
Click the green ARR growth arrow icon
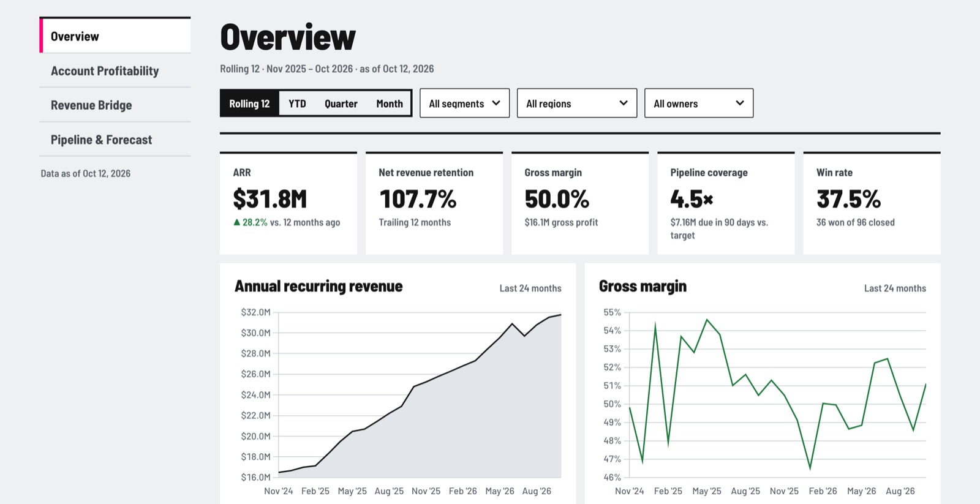click(236, 222)
